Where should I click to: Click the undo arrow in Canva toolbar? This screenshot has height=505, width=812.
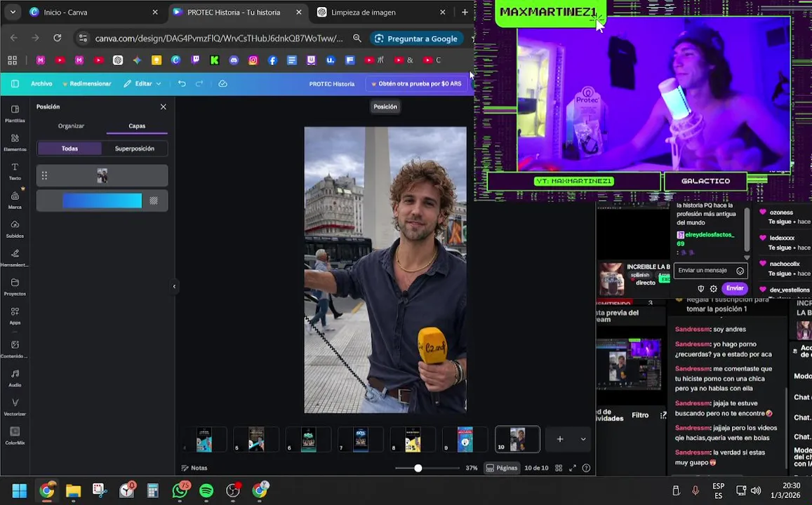(x=182, y=83)
